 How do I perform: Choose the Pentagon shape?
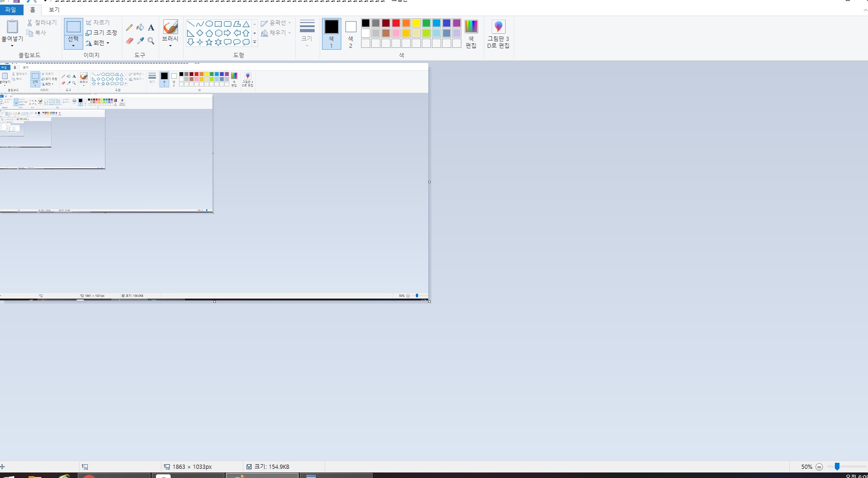click(x=209, y=33)
